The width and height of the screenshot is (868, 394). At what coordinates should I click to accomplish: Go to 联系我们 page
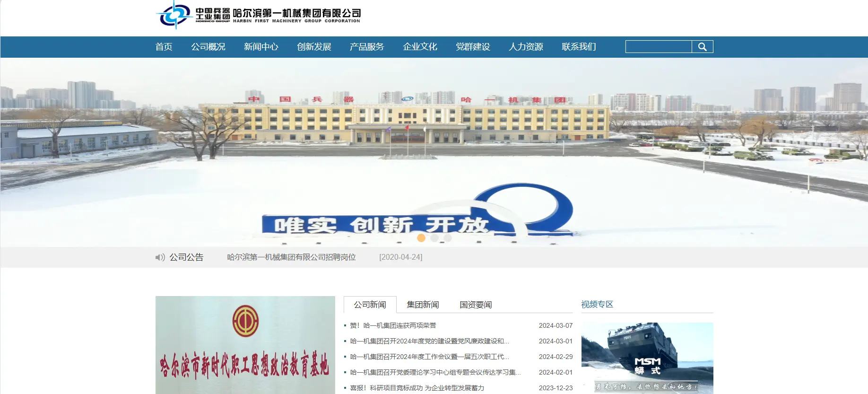[579, 47]
